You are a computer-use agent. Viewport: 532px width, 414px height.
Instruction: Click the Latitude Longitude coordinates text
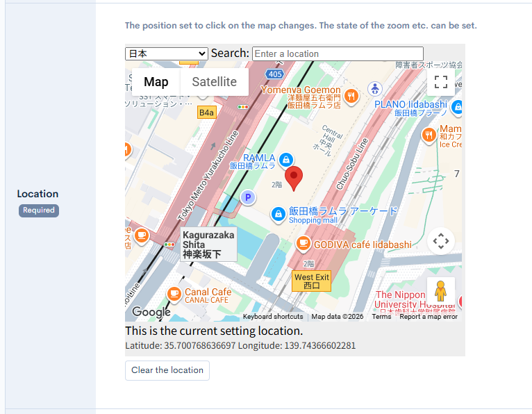240,345
